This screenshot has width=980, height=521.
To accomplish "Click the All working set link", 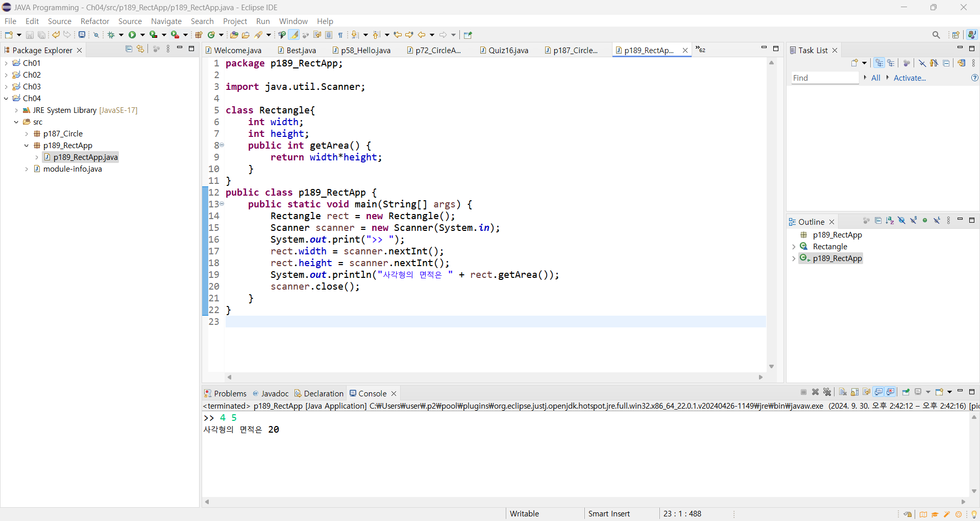I will coord(876,78).
